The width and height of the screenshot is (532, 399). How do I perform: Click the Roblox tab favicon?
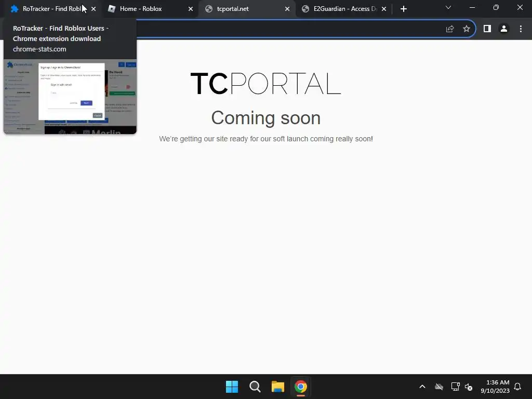(112, 9)
